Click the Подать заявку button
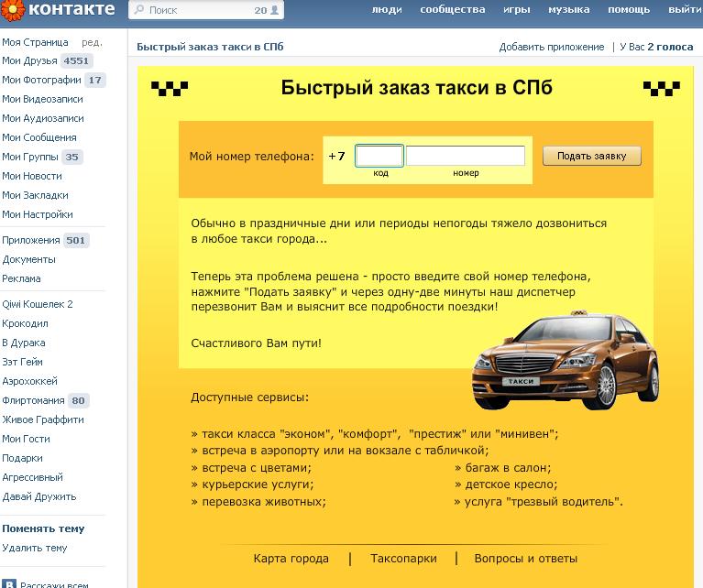Image resolution: width=703 pixels, height=588 pixels. pyautogui.click(x=592, y=156)
